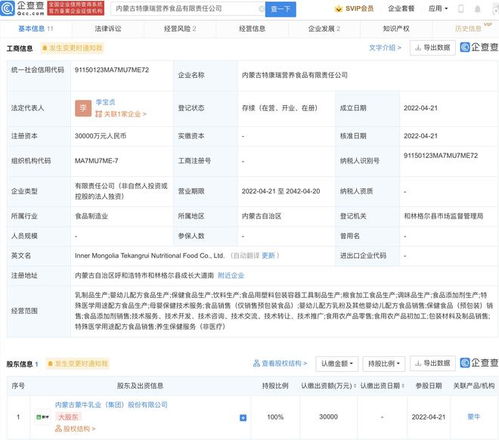Click the red official credit system banner
This screenshot has width=499, height=440.
click(76, 8)
